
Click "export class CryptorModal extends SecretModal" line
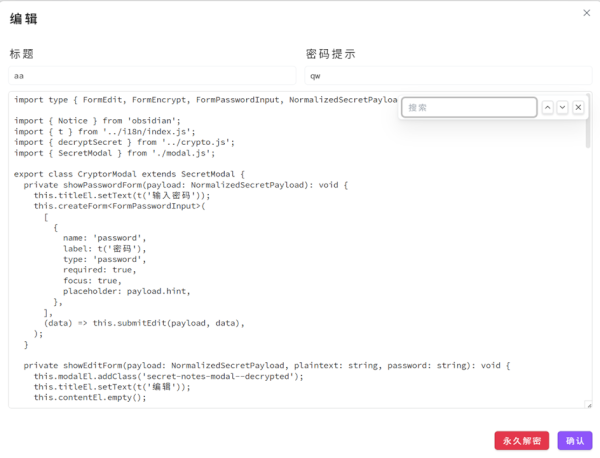click(x=129, y=174)
